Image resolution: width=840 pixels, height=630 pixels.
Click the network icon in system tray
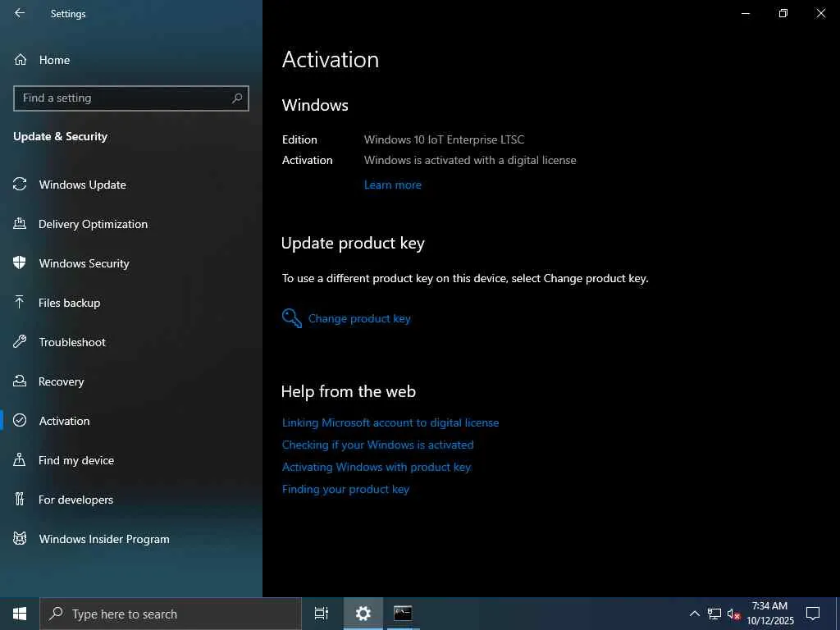pyautogui.click(x=714, y=614)
